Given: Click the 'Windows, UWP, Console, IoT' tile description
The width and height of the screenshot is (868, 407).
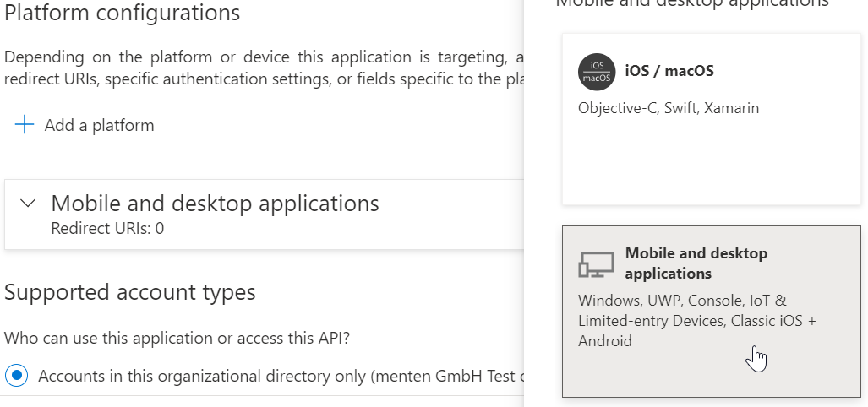Looking at the screenshot, I should click(x=682, y=301).
